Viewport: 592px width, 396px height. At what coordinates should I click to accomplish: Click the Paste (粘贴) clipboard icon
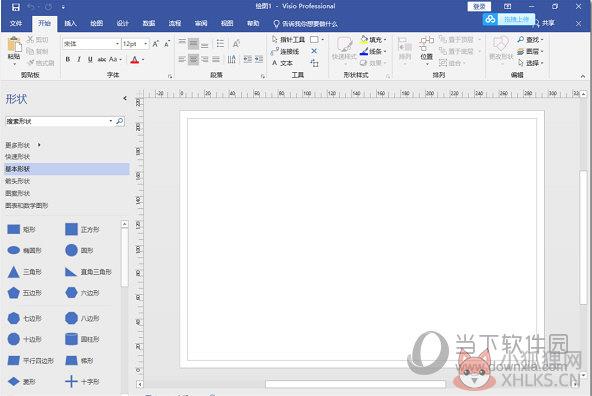click(14, 45)
